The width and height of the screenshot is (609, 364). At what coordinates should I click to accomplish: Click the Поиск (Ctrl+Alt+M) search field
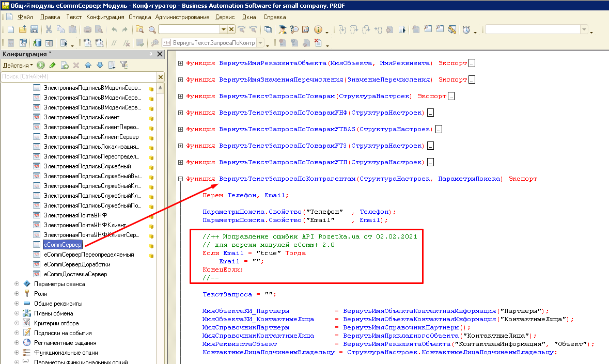[77, 77]
